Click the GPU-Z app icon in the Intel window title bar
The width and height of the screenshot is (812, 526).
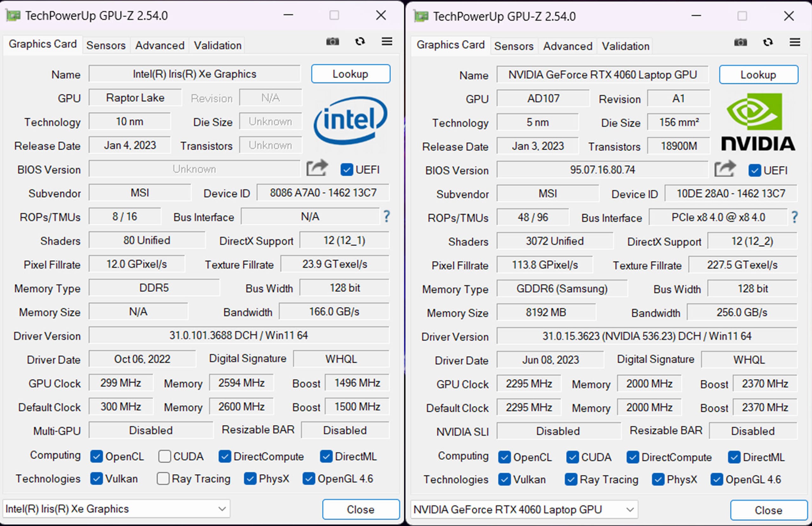pos(13,15)
